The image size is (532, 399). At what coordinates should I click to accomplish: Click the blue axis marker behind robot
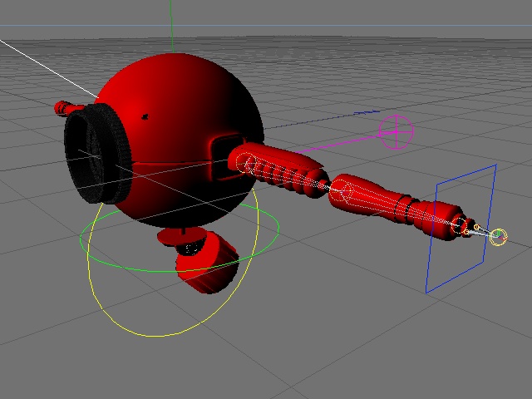coord(367,112)
